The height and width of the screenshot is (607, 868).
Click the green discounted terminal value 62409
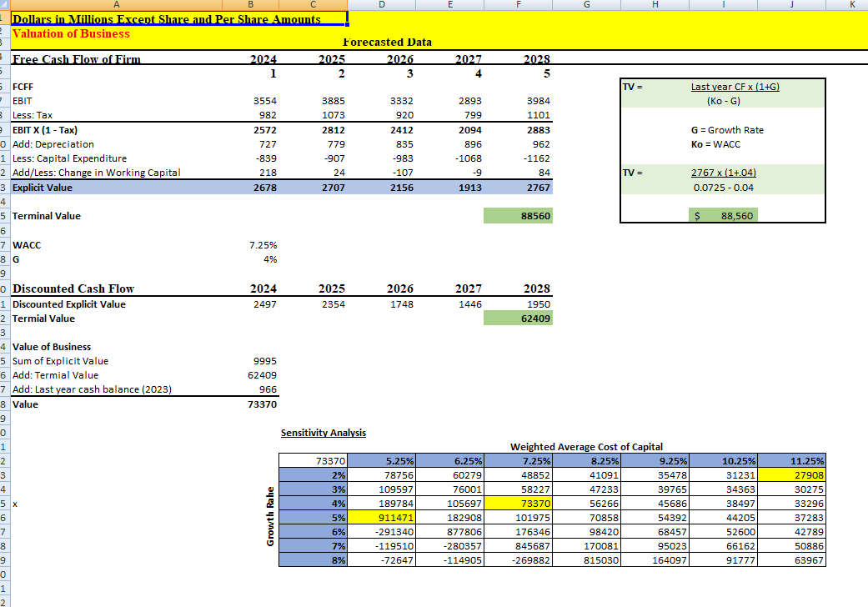pos(517,319)
